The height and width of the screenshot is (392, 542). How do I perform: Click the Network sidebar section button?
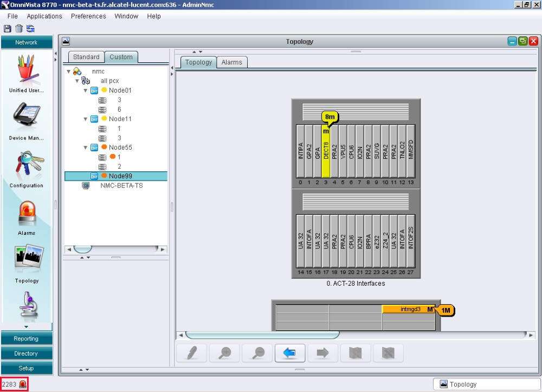pyautogui.click(x=27, y=42)
